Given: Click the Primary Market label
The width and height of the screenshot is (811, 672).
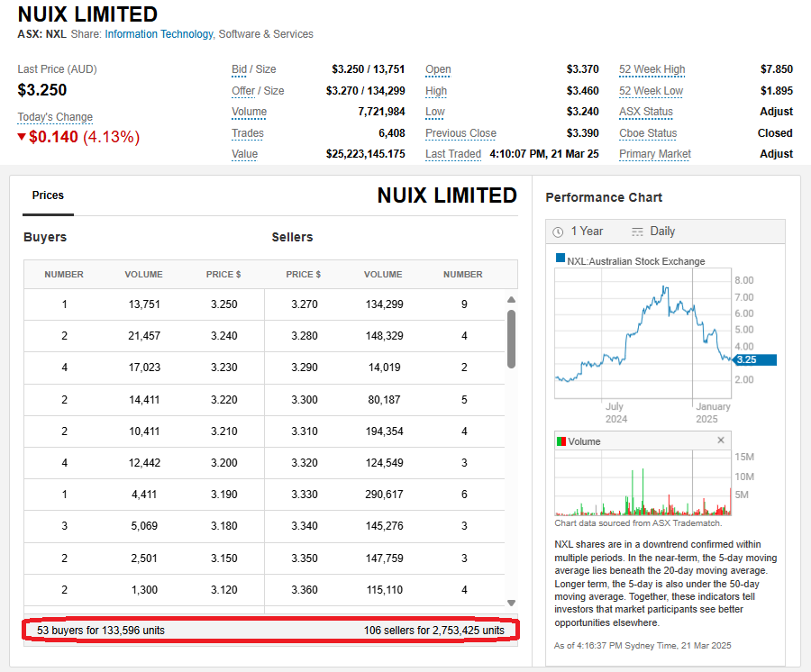Looking at the screenshot, I should (654, 154).
